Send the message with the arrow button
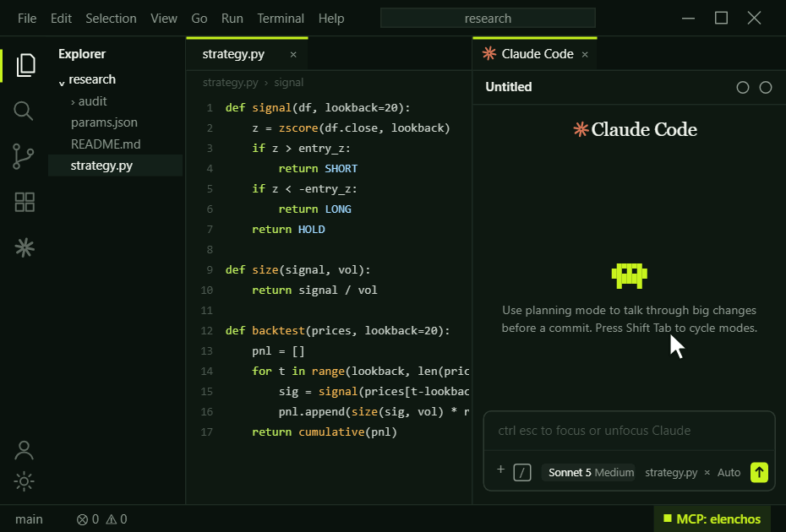 pyautogui.click(x=759, y=472)
